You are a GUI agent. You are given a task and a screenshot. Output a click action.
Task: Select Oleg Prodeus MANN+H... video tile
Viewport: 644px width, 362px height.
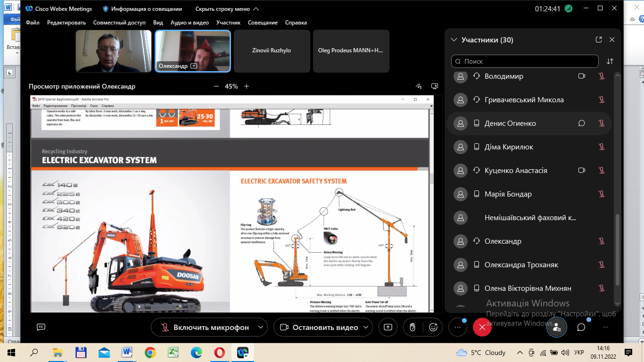(351, 51)
